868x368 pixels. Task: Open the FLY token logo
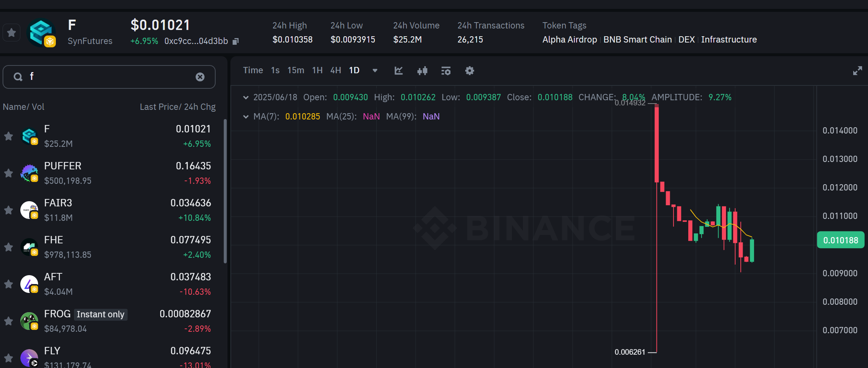coord(30,358)
